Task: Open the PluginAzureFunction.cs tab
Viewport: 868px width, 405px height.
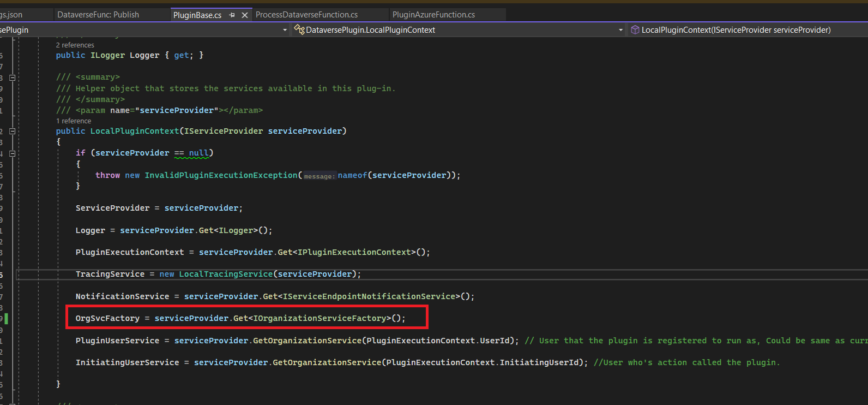Action: tap(433, 15)
